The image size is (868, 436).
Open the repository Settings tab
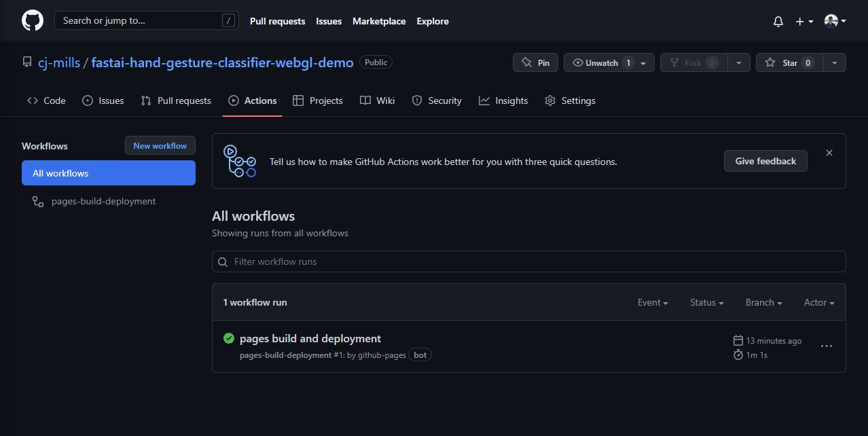[570, 101]
